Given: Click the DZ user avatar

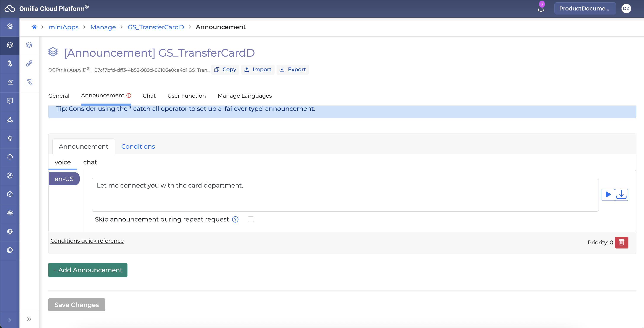Looking at the screenshot, I should (626, 8).
